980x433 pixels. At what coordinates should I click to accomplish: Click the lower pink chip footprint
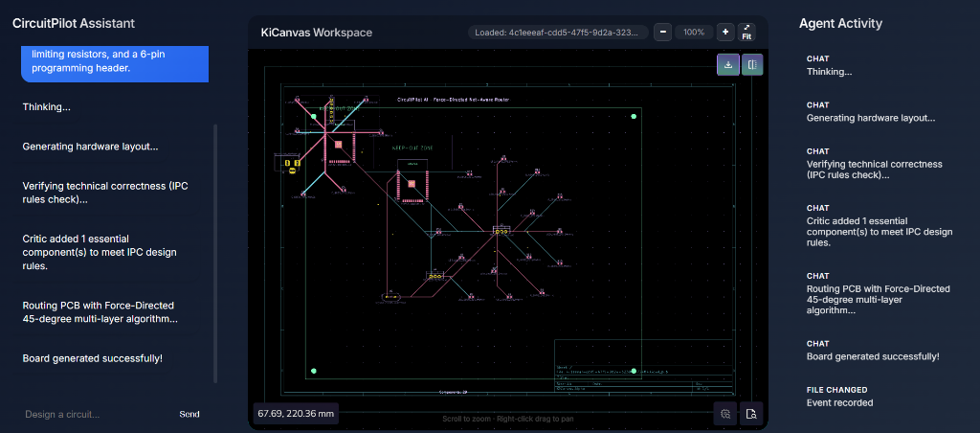point(412,183)
